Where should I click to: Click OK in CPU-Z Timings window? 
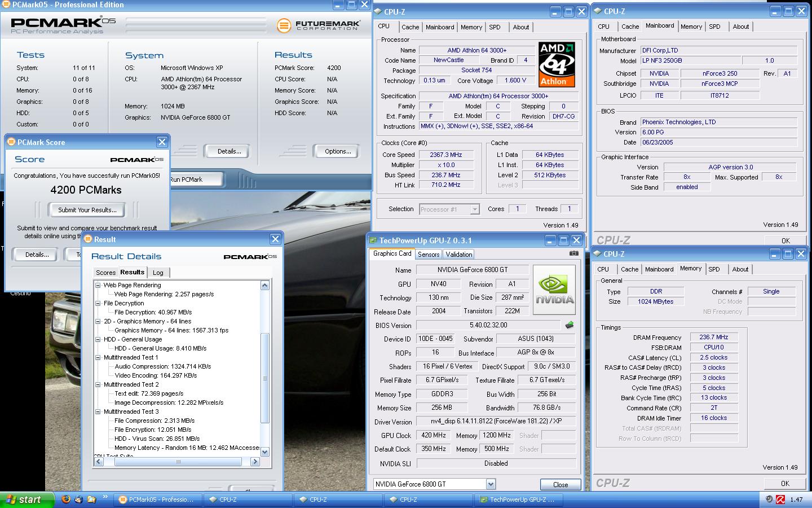785,483
